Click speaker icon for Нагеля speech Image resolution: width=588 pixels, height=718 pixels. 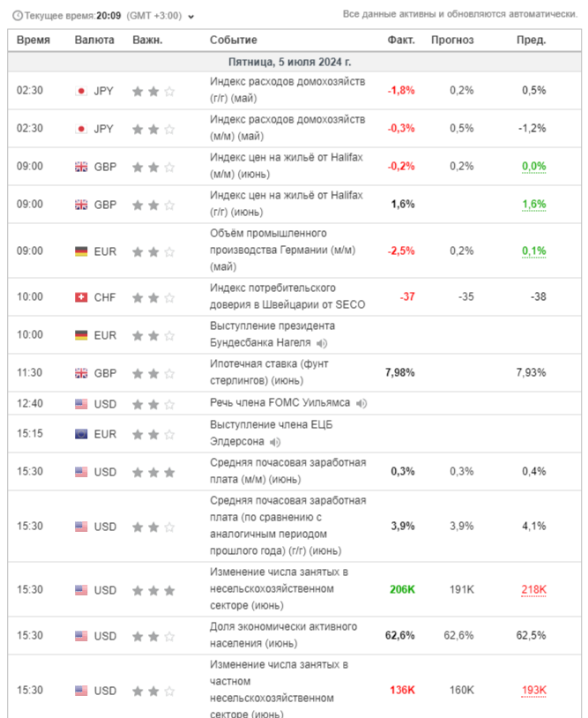click(323, 344)
